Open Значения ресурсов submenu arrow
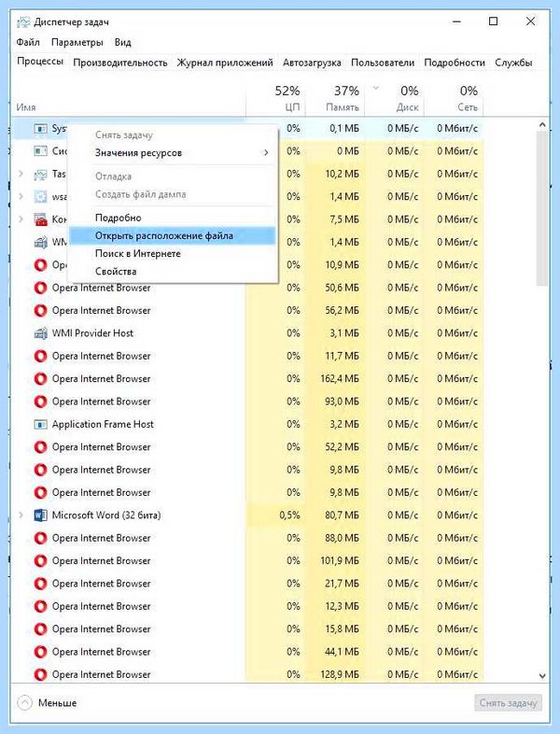Screen dimensions: 560x734 coord(266,152)
